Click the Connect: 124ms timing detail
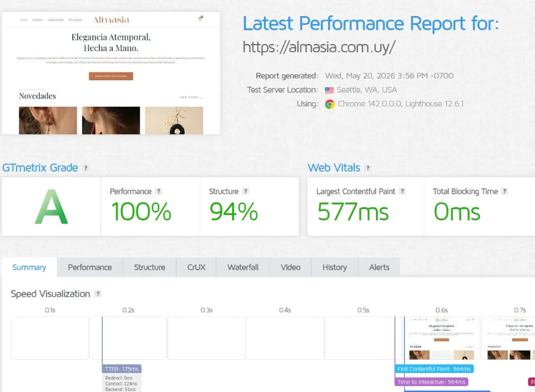Image resolution: width=535 pixels, height=392 pixels. point(121,384)
